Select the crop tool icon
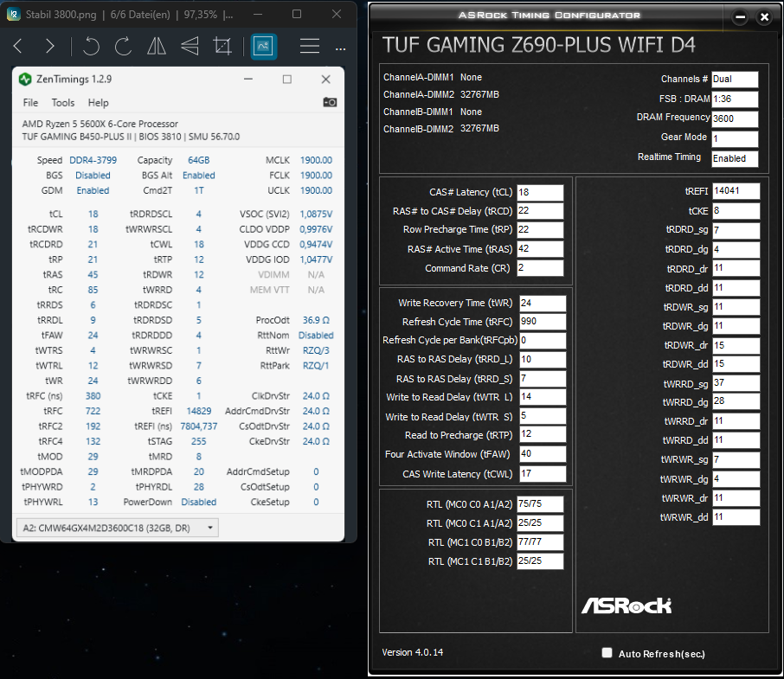The image size is (784, 679). click(222, 47)
